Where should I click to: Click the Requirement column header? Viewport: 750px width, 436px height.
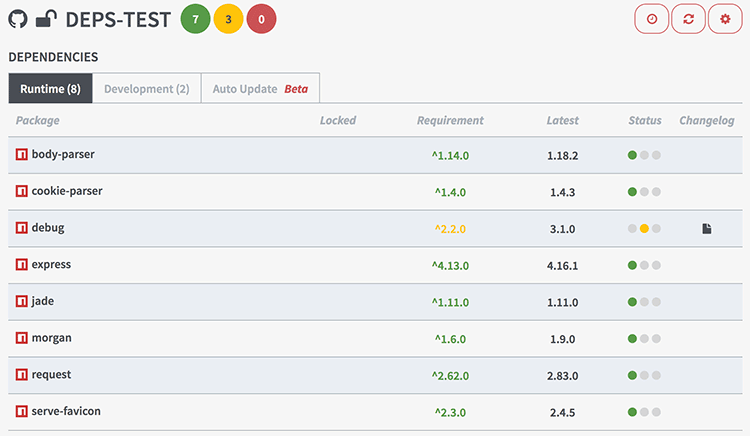[450, 120]
